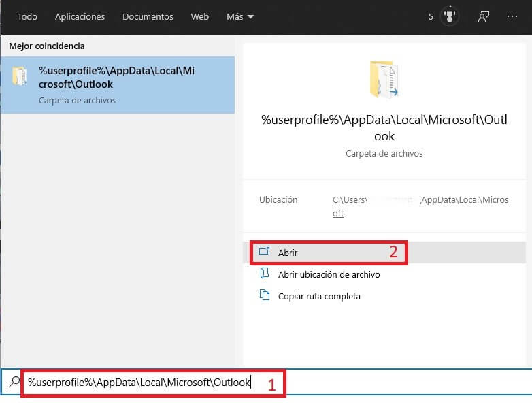532x405 pixels.
Task: Click the magnifying glass search icon
Action: click(14, 382)
